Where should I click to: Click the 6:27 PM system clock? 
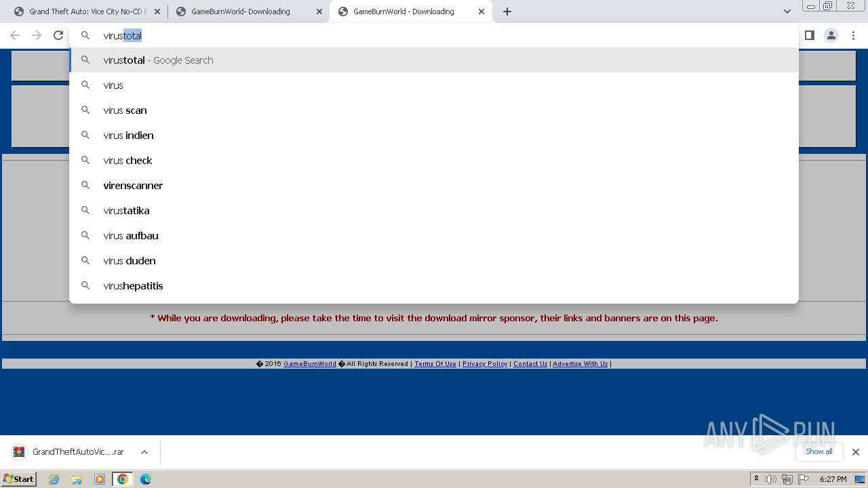click(x=833, y=479)
